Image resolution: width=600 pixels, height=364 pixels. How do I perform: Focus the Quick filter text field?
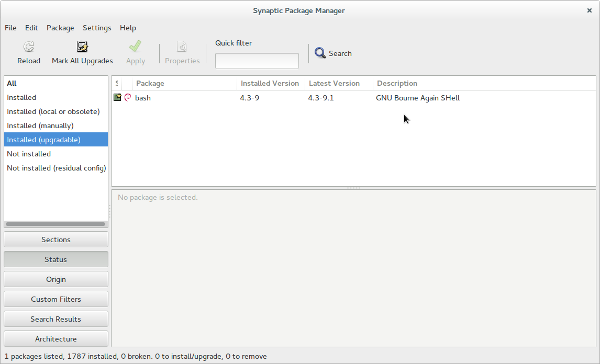[x=257, y=61]
